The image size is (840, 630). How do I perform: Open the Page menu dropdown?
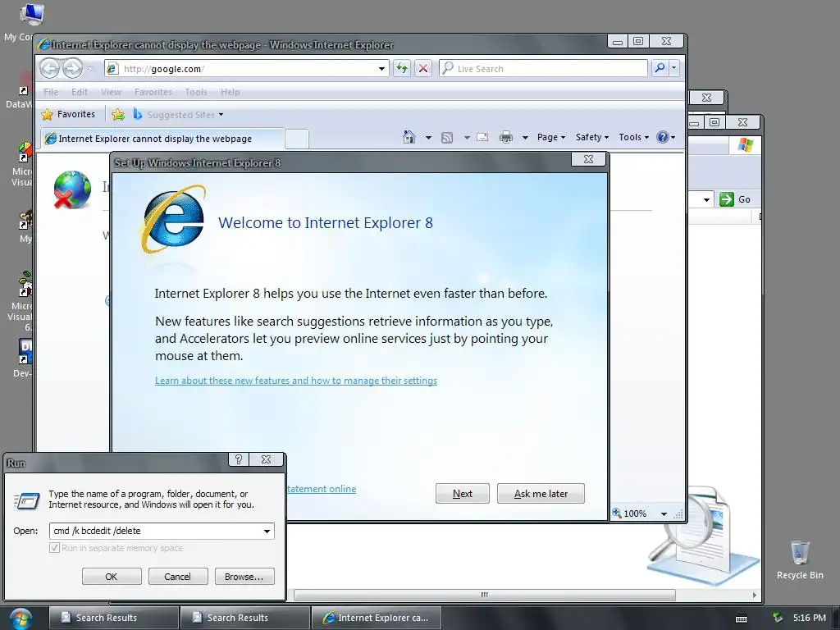click(551, 137)
